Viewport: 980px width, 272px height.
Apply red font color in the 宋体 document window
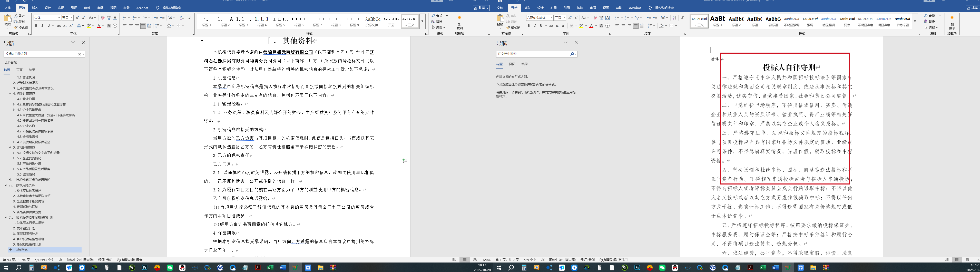click(99, 26)
